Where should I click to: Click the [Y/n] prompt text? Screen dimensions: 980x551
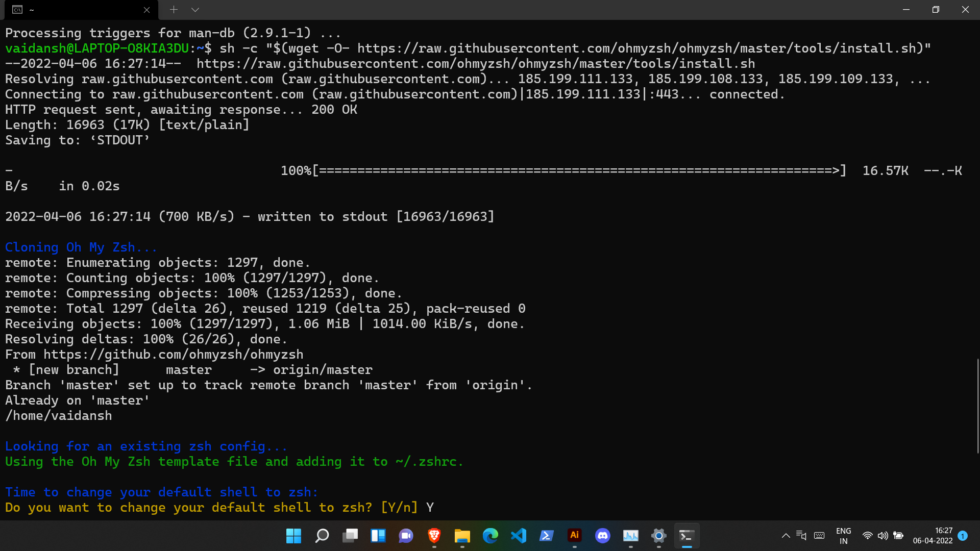[399, 508]
